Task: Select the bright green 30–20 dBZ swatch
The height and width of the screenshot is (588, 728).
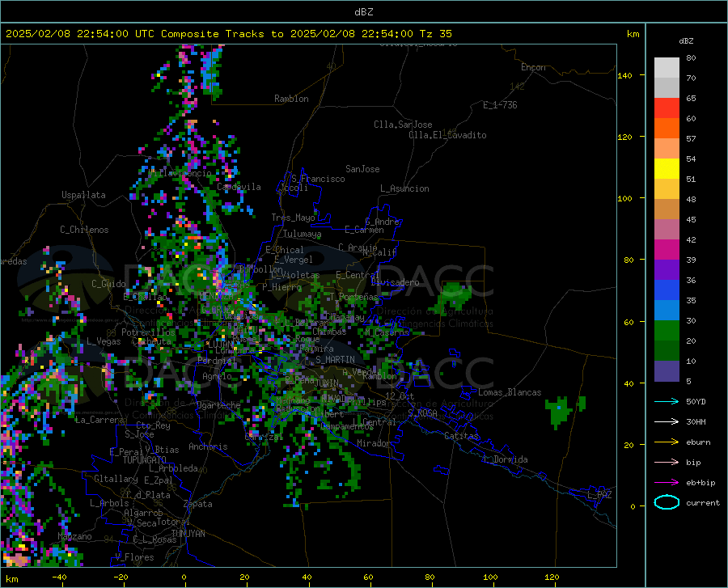Action: point(667,331)
